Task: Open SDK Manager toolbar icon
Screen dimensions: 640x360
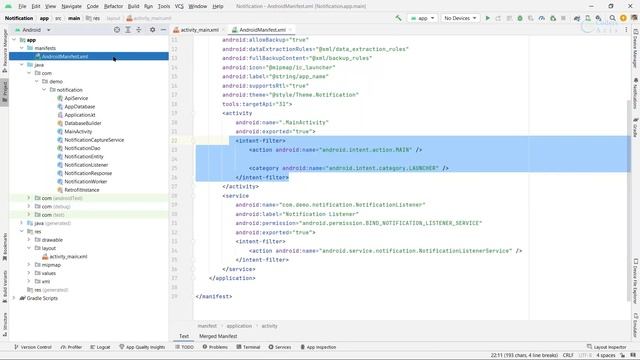Action: [598, 18]
